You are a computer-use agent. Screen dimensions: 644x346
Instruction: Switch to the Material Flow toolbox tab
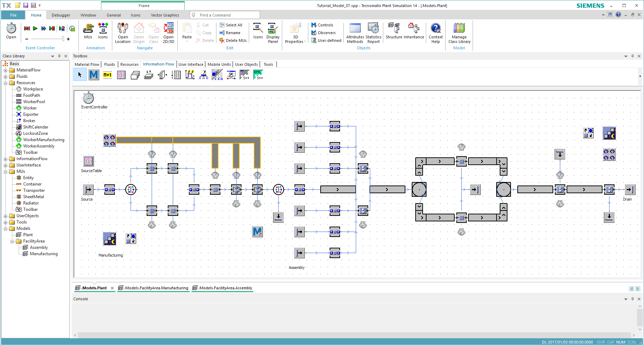click(87, 64)
